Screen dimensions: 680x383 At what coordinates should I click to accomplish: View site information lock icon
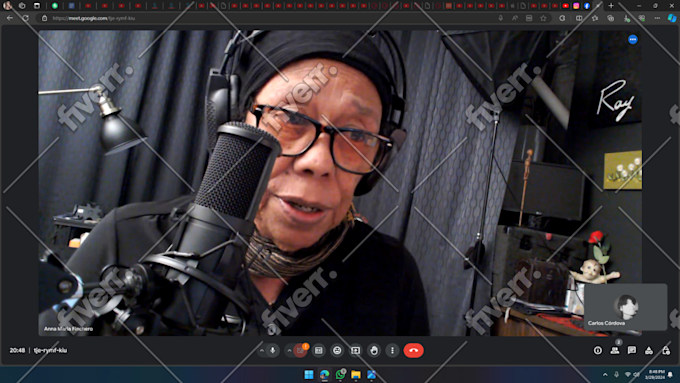44,18
